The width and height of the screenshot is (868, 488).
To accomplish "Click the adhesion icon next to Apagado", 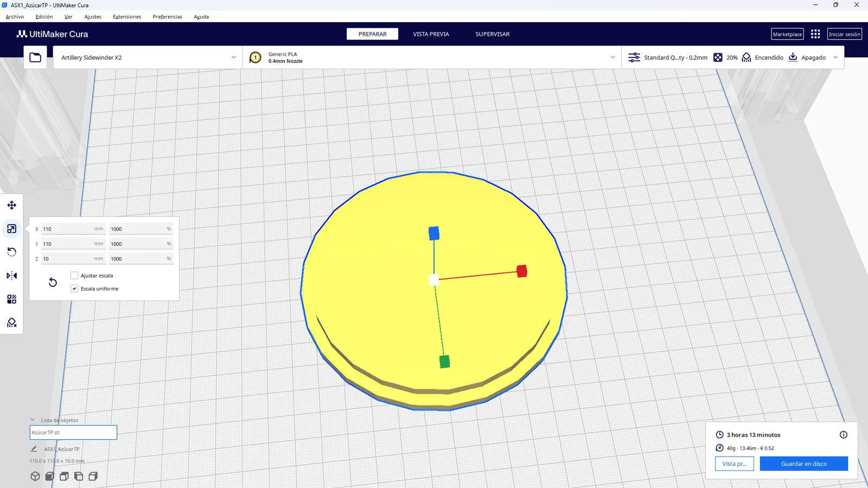I will 793,57.
